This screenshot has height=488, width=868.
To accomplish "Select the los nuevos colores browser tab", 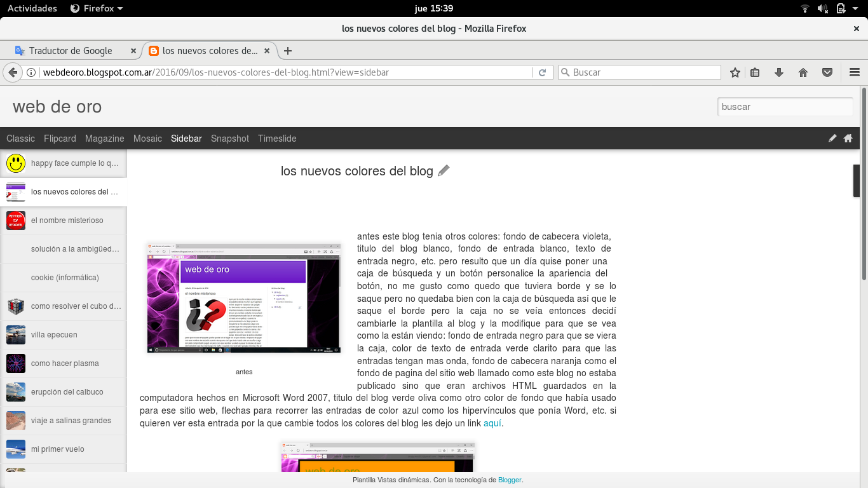I will tap(209, 51).
